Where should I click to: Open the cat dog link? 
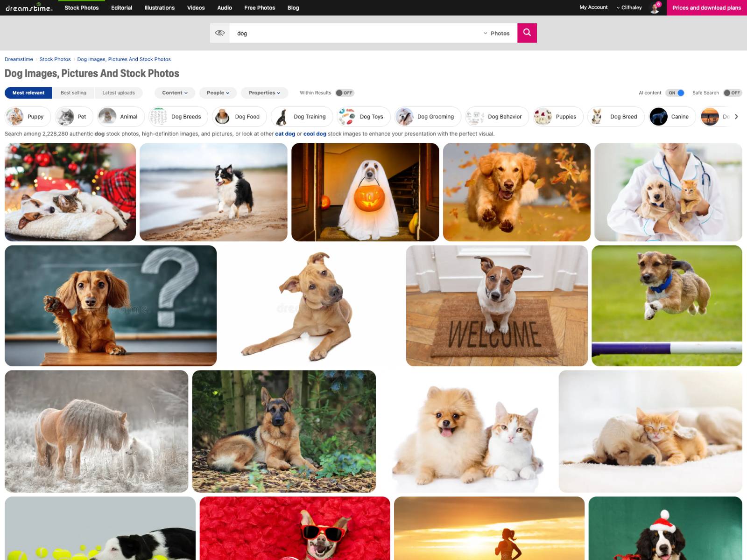285,133
